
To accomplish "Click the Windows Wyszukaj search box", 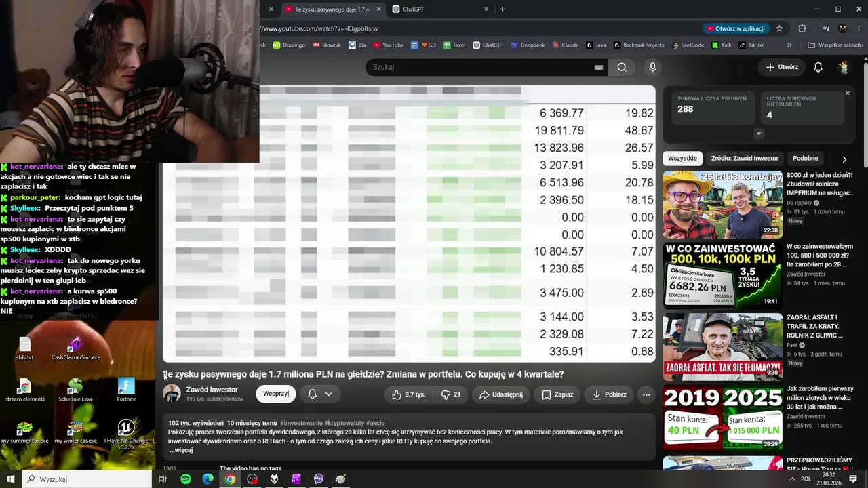I will click(87, 479).
